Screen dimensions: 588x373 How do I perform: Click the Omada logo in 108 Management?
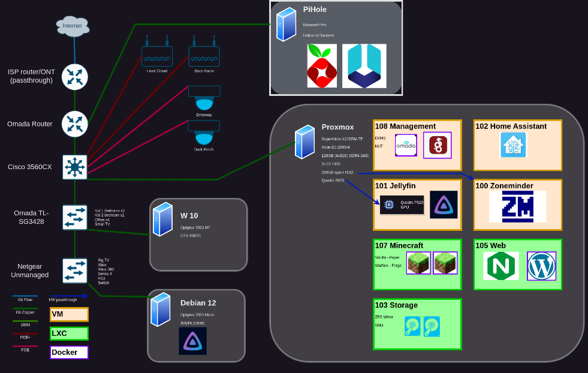[406, 145]
